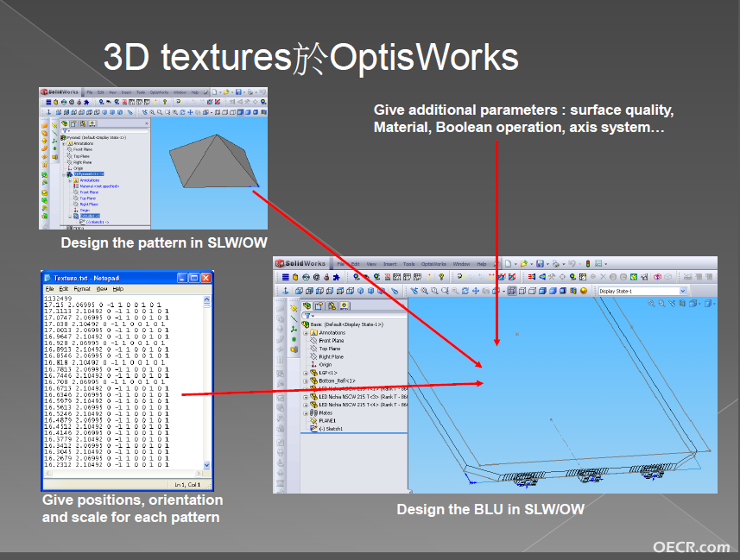Open View menu in Notepad
740x560 pixels.
pos(102,289)
